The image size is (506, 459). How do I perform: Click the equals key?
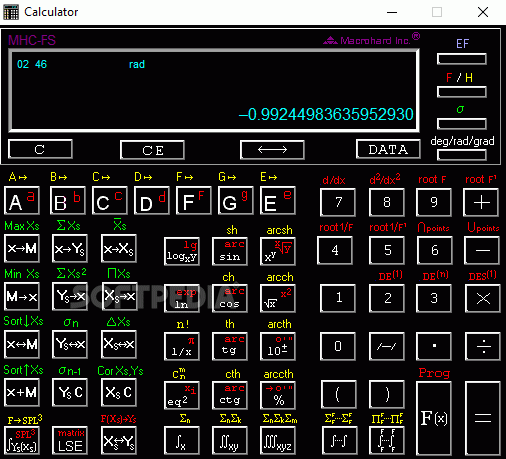tap(483, 418)
